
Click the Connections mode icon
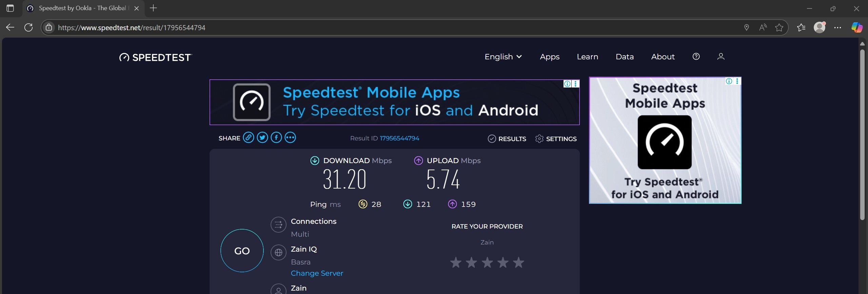click(x=278, y=224)
